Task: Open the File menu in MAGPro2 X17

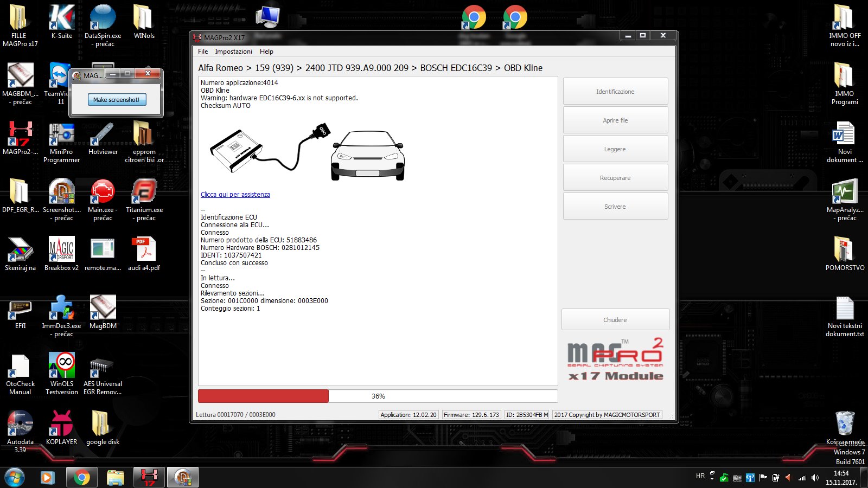Action: (x=203, y=52)
